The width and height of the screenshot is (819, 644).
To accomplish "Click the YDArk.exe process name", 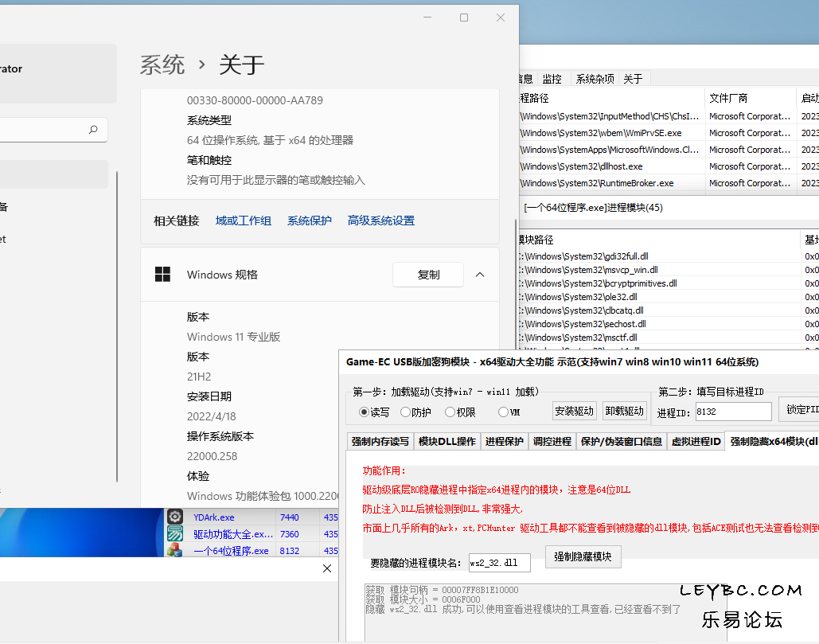I will click(x=213, y=517).
